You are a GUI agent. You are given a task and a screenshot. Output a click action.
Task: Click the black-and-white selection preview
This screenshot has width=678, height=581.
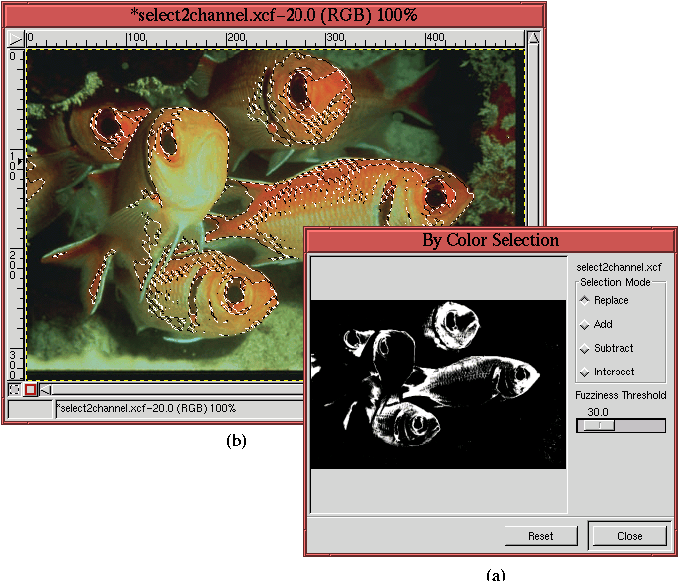tap(438, 384)
